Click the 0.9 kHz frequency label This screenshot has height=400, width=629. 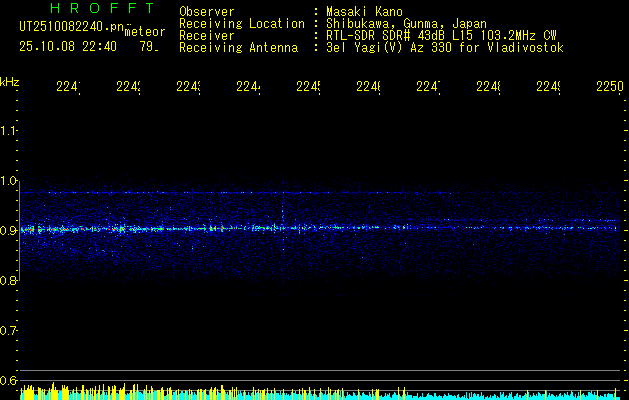(9, 231)
